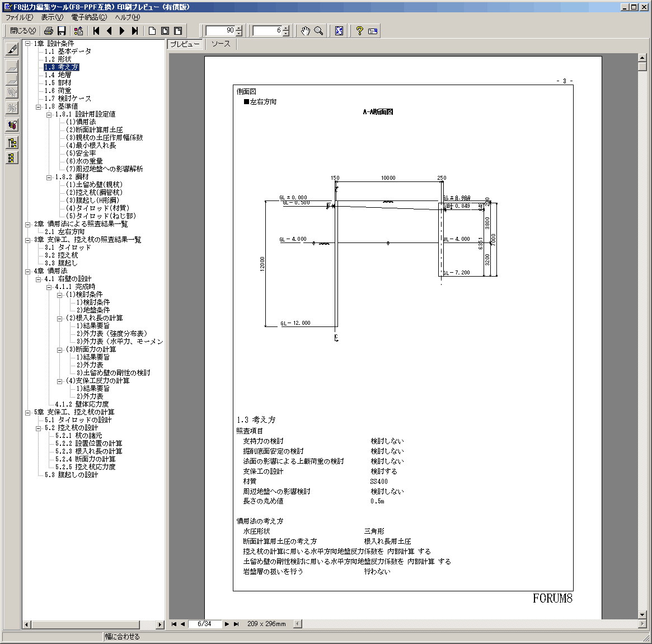The image size is (652, 644).
Task: Click the floppy disk save icon
Action: point(62,31)
